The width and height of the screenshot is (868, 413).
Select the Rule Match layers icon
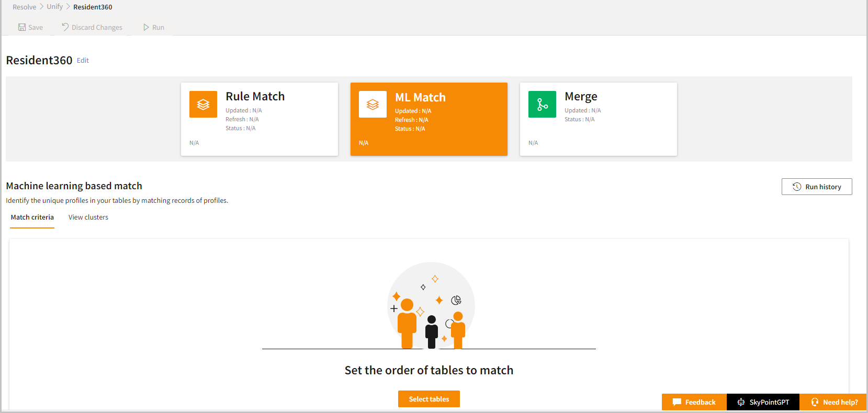point(203,105)
